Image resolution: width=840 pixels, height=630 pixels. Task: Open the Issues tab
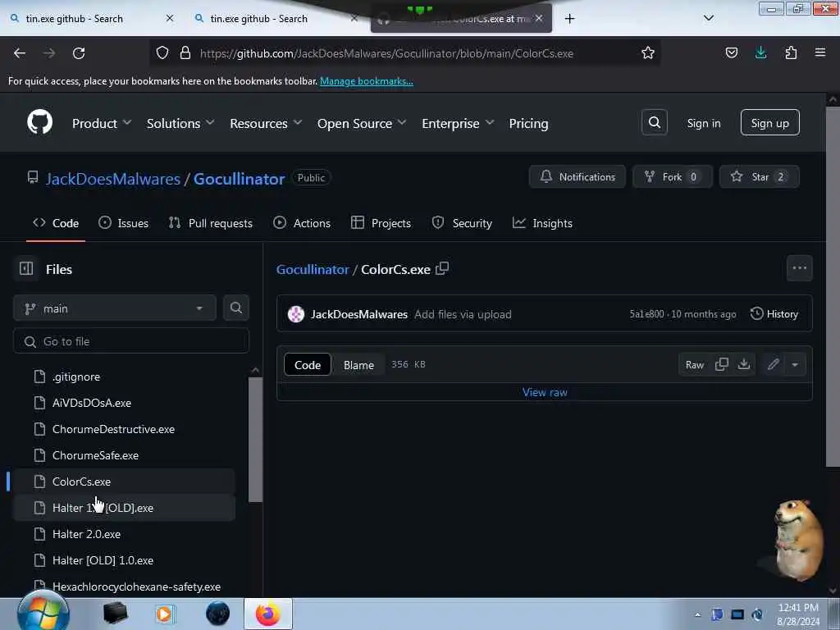coord(124,223)
